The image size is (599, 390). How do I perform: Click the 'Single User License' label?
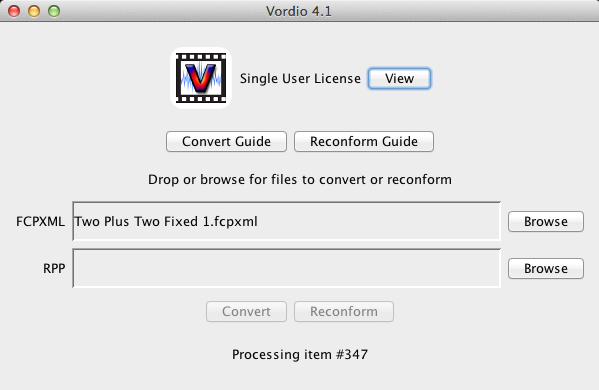tap(300, 78)
